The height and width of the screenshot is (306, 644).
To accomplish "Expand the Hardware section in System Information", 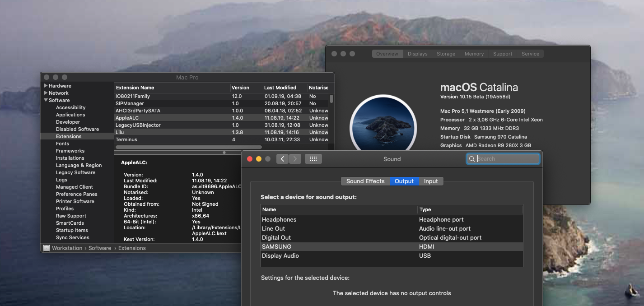I will pyautogui.click(x=46, y=86).
